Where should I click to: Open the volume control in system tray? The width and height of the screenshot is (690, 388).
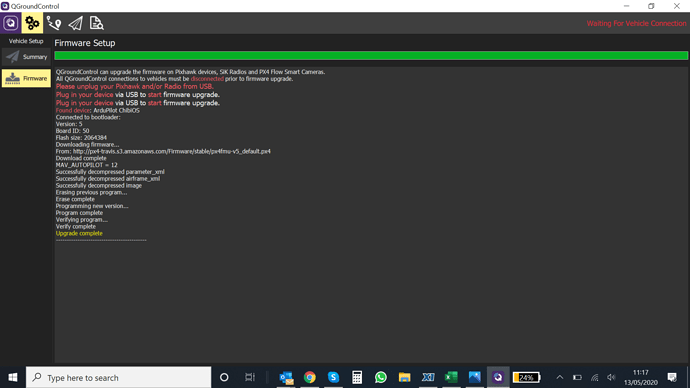(x=611, y=377)
